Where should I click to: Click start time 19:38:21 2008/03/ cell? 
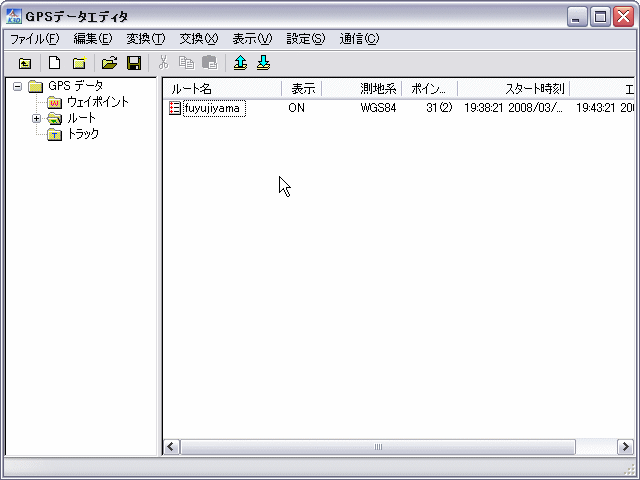pos(513,108)
